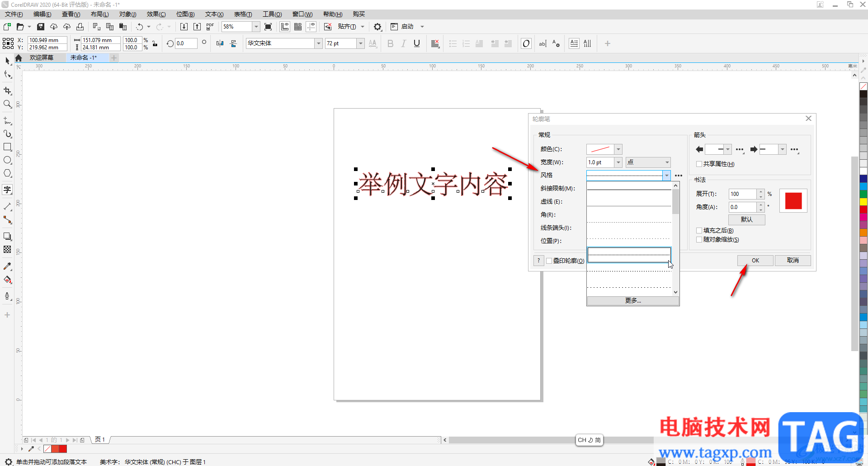
Task: Confirm the outline pen dialog with OK
Action: click(x=755, y=261)
